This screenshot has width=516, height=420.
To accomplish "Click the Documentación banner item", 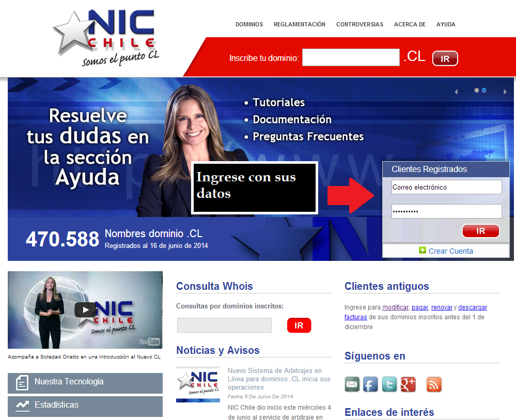I will pyautogui.click(x=292, y=119).
